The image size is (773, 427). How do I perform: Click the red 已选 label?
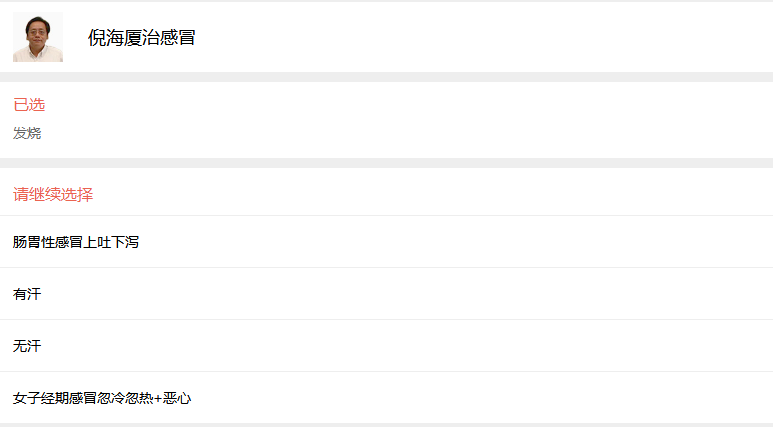click(29, 105)
